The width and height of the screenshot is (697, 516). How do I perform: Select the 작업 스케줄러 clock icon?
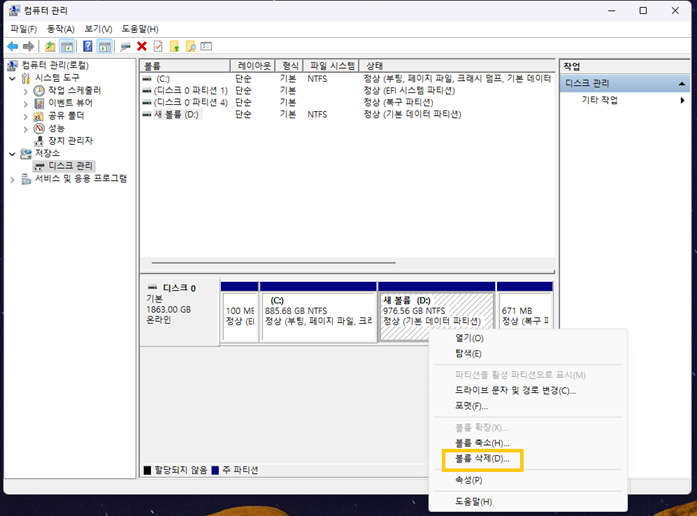39,91
